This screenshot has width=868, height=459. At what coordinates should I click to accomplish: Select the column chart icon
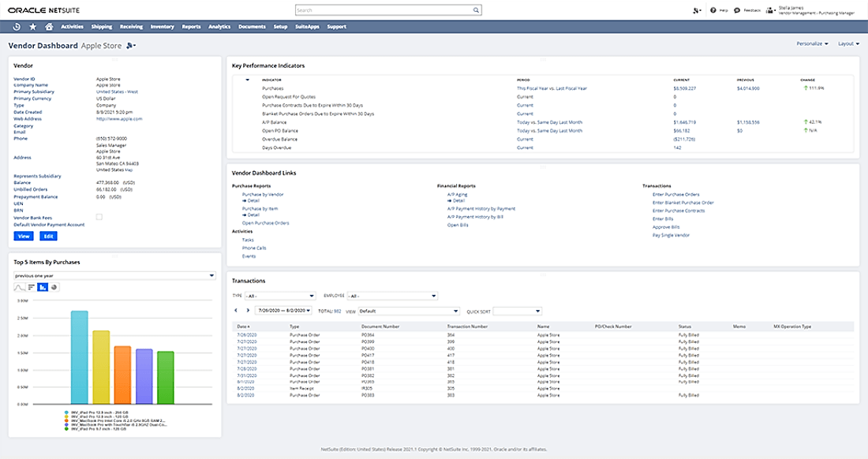43,287
